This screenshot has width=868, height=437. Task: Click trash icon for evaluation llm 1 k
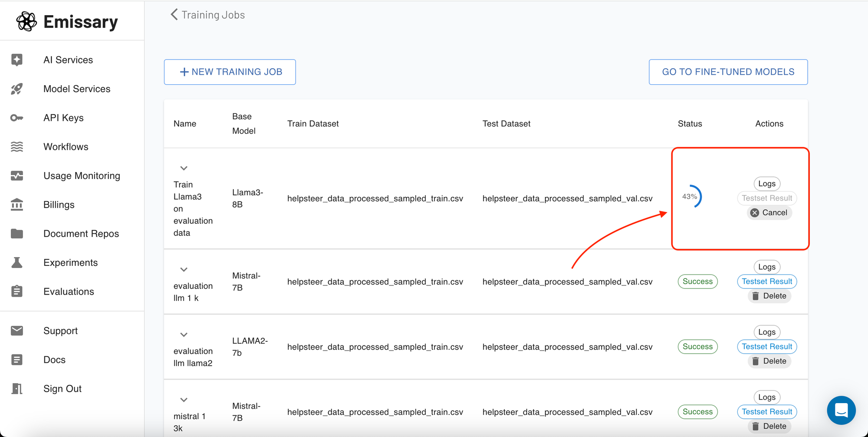pos(756,296)
